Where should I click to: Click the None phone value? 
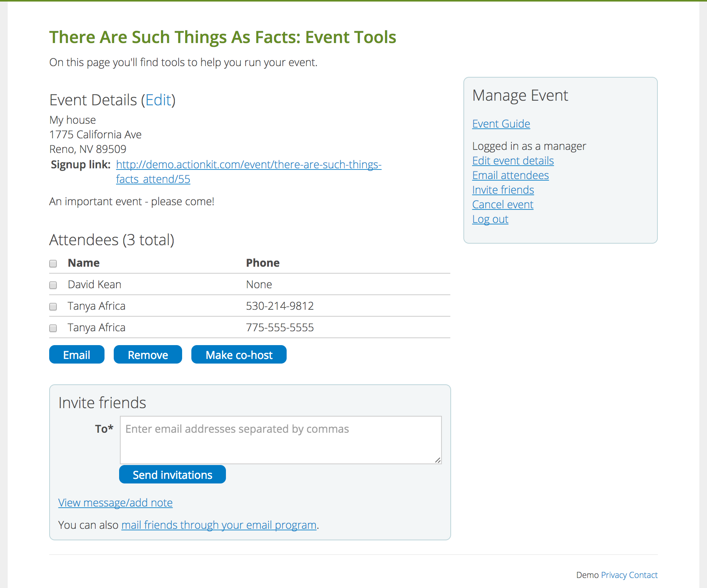point(259,284)
